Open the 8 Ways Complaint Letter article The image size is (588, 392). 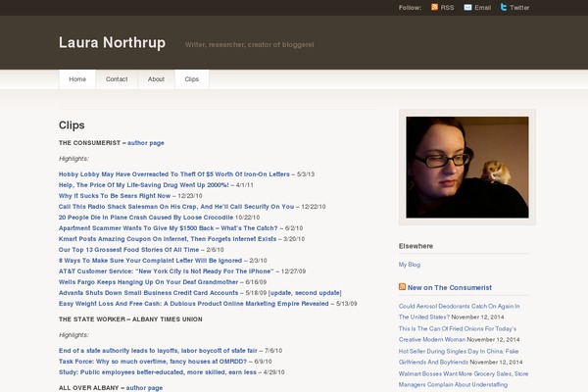(x=150, y=261)
